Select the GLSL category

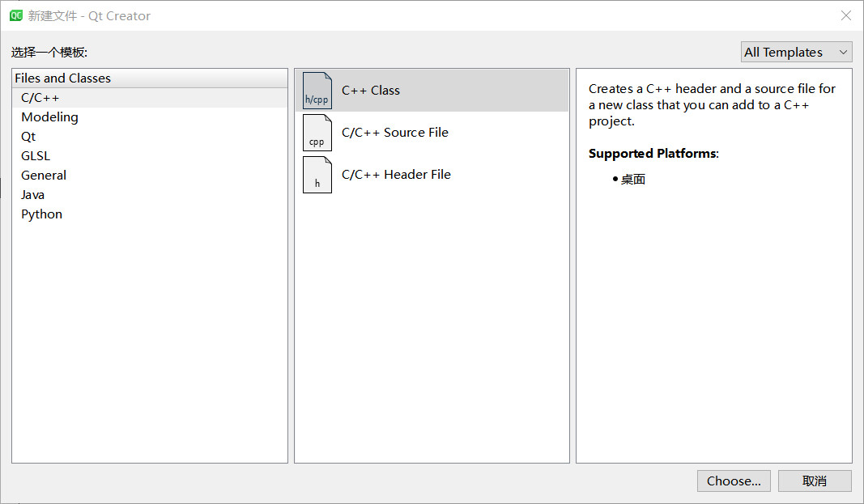(x=36, y=156)
